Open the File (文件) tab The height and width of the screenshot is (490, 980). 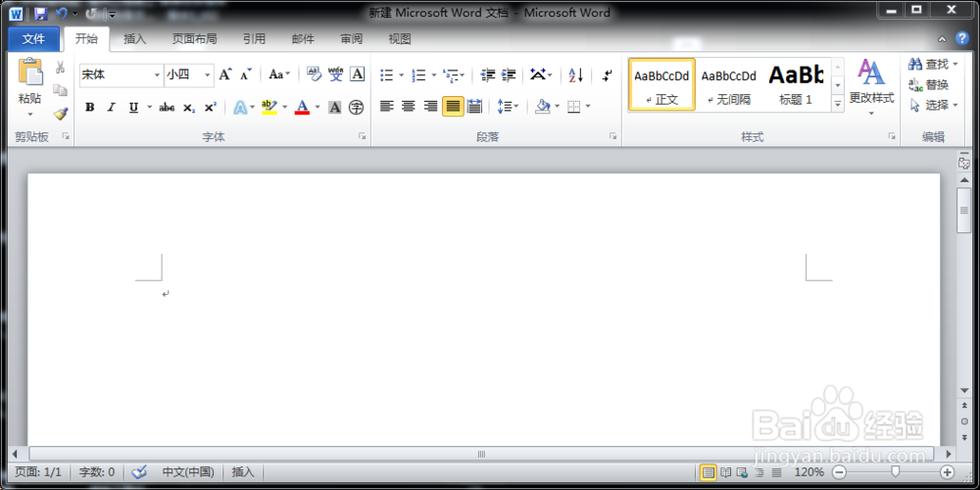pos(33,39)
